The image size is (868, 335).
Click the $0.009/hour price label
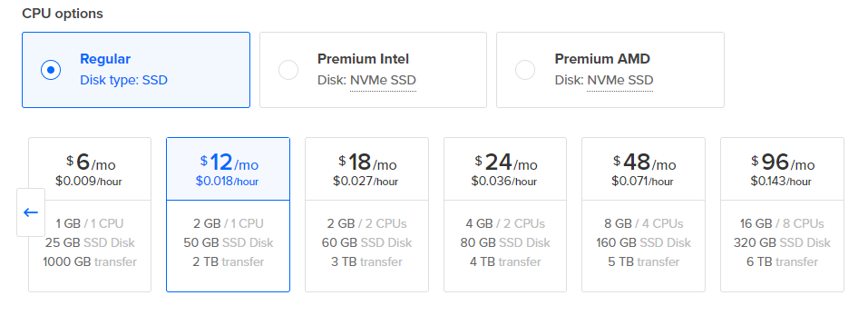[89, 181]
